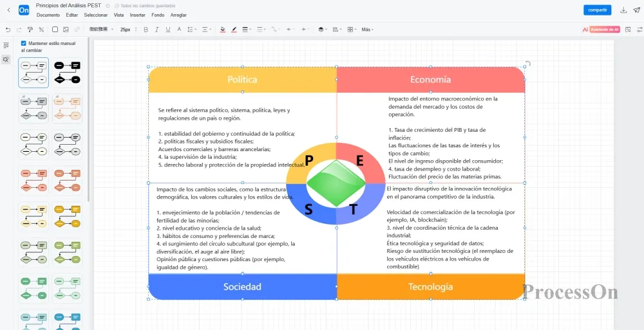Star the document as favorite
This screenshot has width=644, height=330.
[x=108, y=5]
